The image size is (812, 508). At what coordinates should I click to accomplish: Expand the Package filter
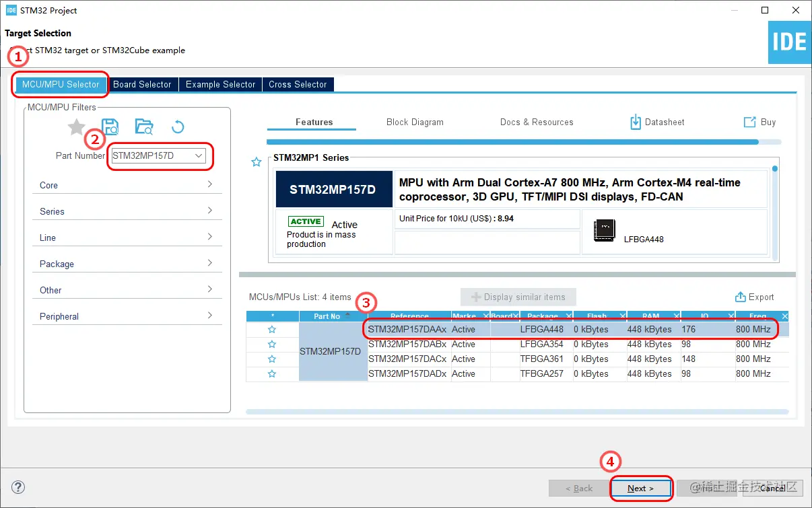coord(127,264)
